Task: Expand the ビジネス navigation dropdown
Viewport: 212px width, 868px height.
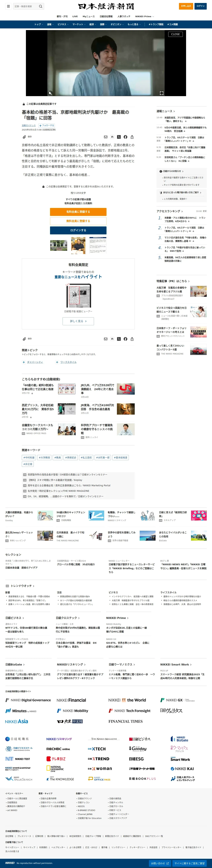Action: click(63, 24)
